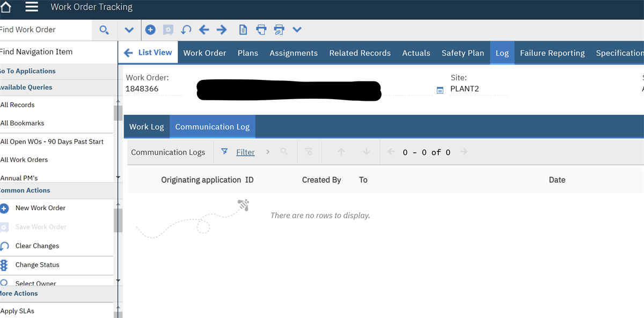Image resolution: width=644 pixels, height=318 pixels.
Task: Click Change Status under Common Actions
Action: [36, 265]
